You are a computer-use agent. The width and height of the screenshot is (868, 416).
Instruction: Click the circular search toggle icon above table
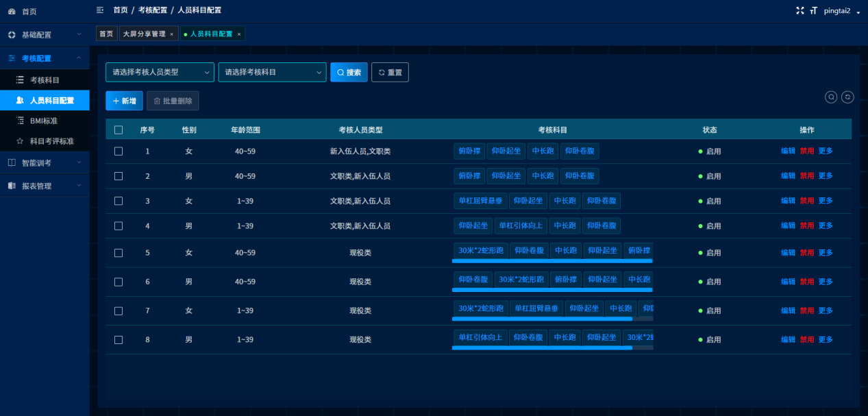[831, 97]
